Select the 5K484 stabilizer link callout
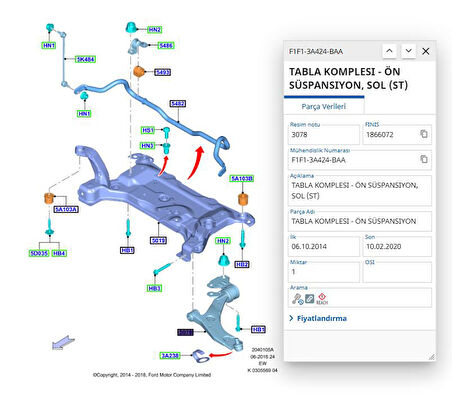The image size is (452, 394). 85,59
